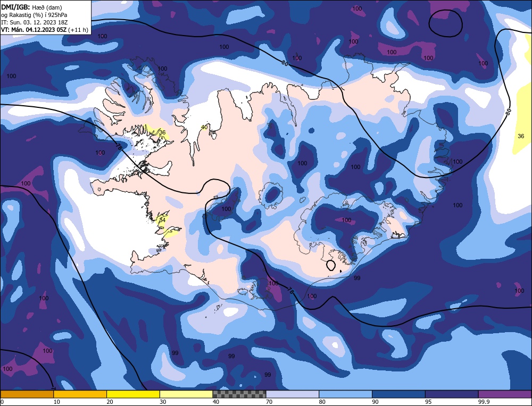This screenshot has width=532, height=406.
Task: Click the closed contour oval at top right
Action: pyautogui.click(x=445, y=23)
